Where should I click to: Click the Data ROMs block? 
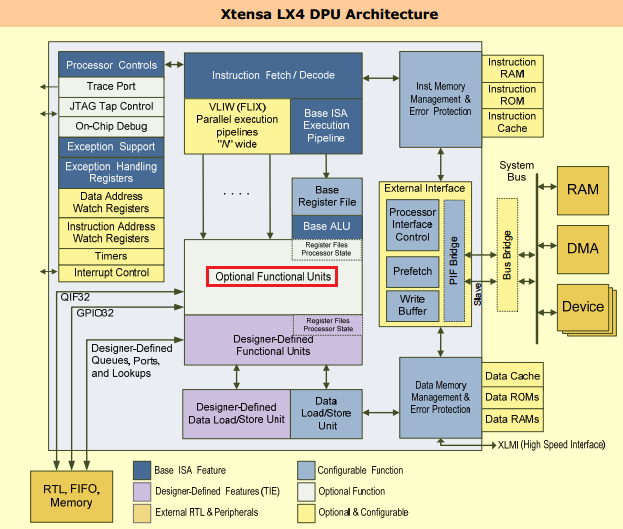[512, 397]
